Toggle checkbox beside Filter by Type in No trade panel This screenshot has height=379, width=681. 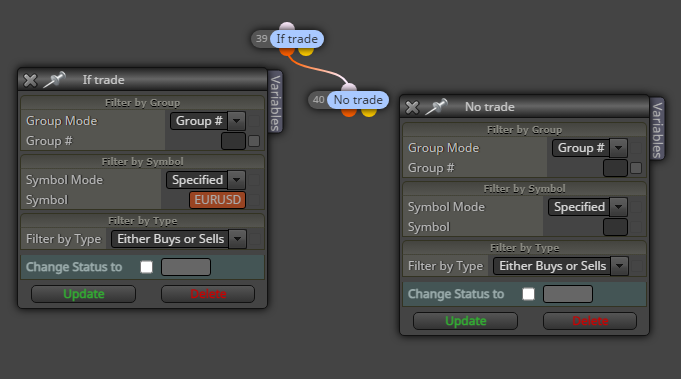click(636, 266)
